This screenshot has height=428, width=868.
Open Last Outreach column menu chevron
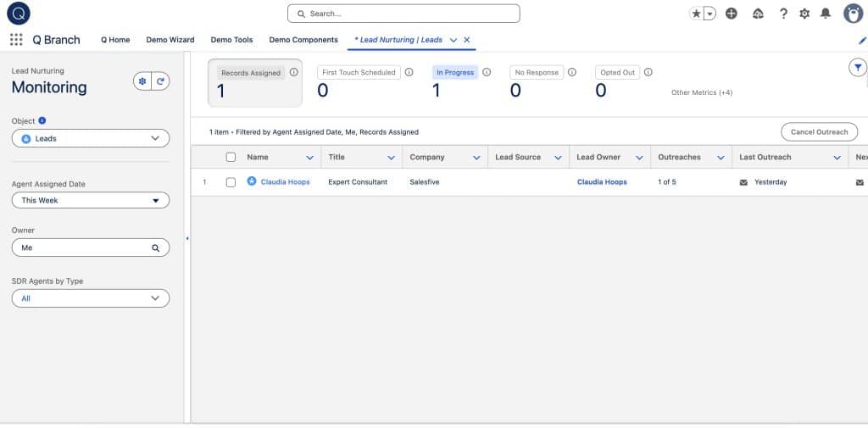tap(837, 158)
